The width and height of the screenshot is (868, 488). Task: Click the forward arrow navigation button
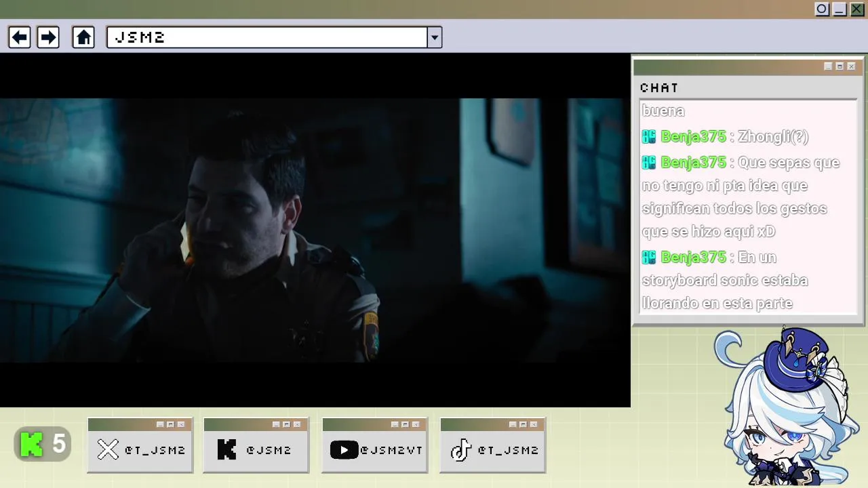[48, 37]
